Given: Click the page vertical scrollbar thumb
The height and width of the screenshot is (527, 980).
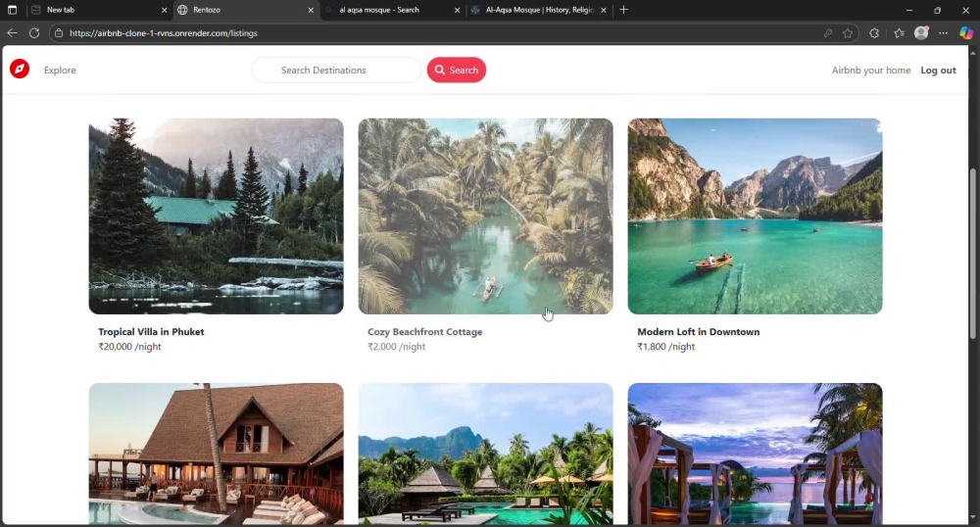Looking at the screenshot, I should coord(972,254).
